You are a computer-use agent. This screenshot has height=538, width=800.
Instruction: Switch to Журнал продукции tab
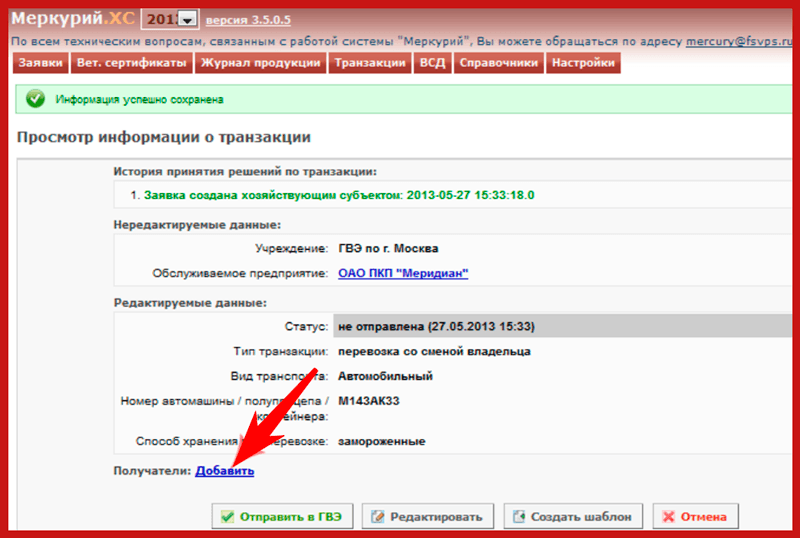[260, 63]
